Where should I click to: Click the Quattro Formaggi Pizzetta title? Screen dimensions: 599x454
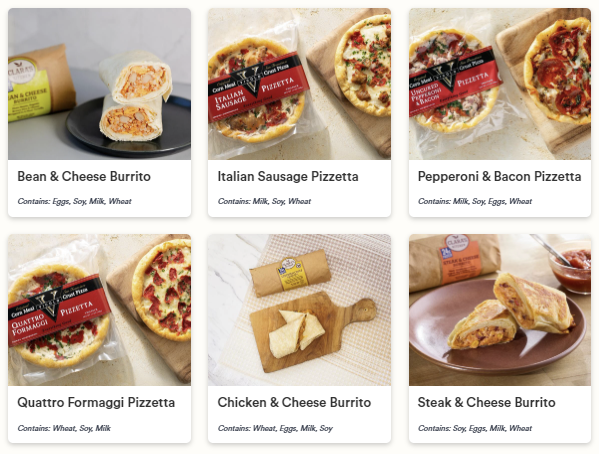[x=96, y=402]
